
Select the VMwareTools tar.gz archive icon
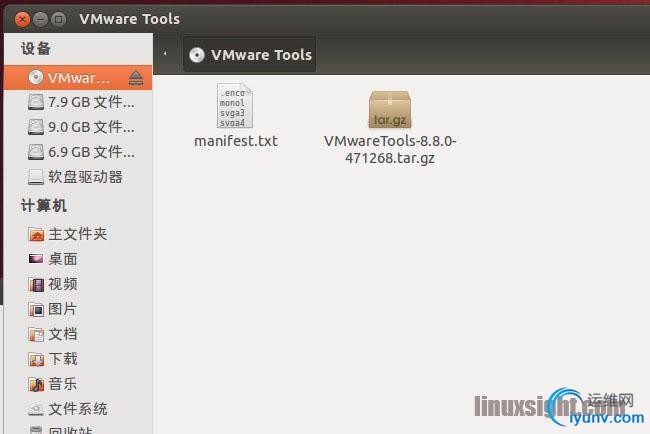[390, 109]
